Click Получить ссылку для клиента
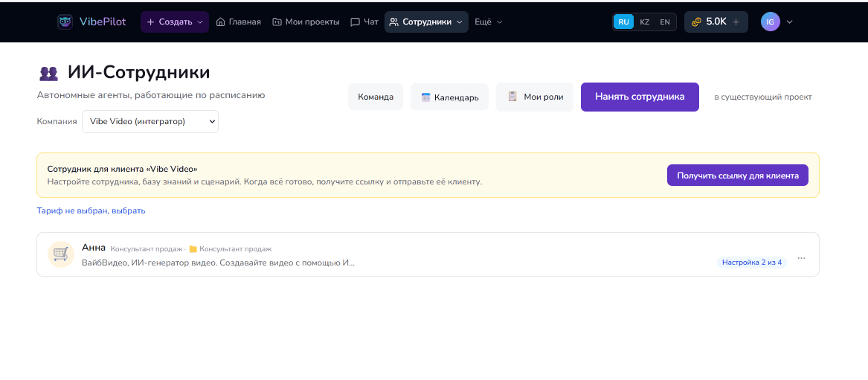The image size is (868, 380). coord(737,175)
